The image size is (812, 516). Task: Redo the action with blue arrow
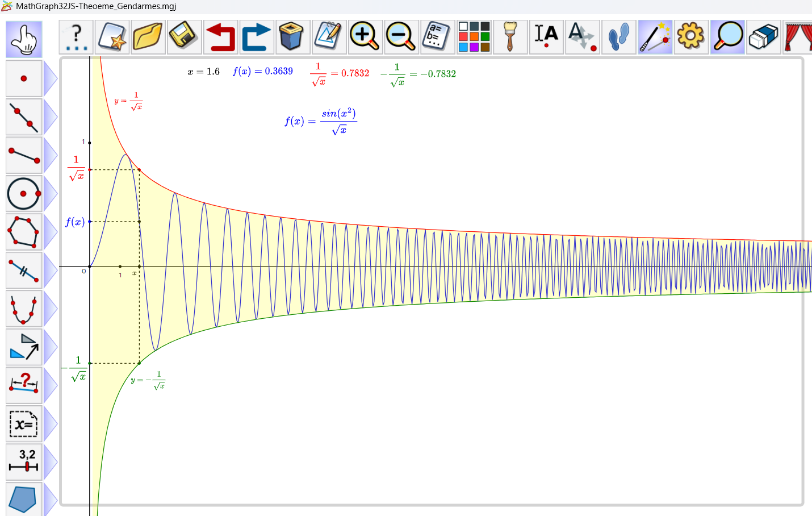tap(257, 38)
